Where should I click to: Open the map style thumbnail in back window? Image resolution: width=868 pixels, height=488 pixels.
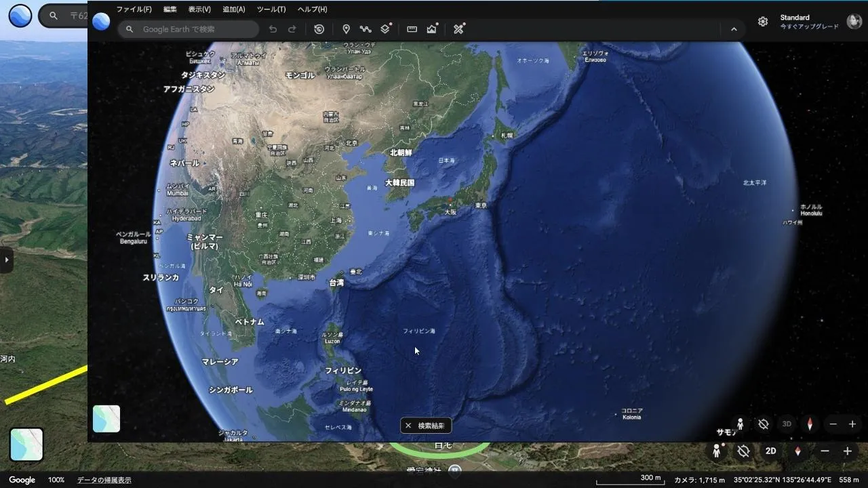click(x=26, y=445)
